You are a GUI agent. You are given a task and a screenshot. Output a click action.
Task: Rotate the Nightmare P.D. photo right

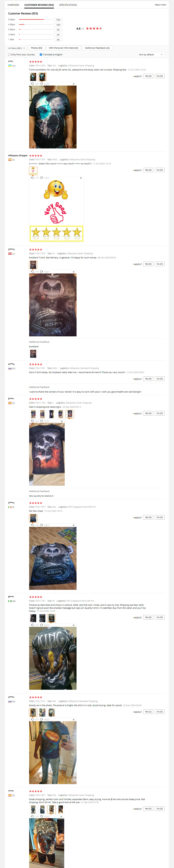click(45, 272)
